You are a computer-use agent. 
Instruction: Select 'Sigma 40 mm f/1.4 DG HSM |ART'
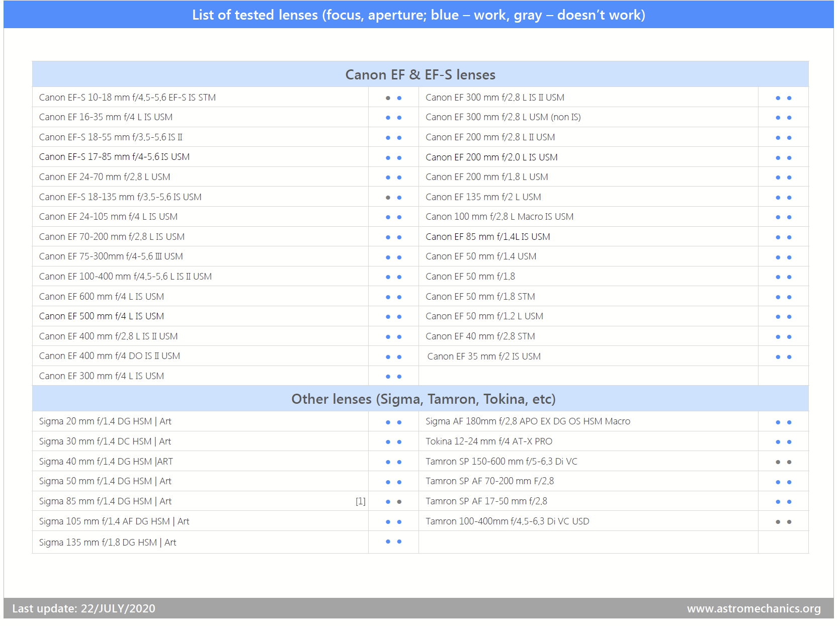106,462
